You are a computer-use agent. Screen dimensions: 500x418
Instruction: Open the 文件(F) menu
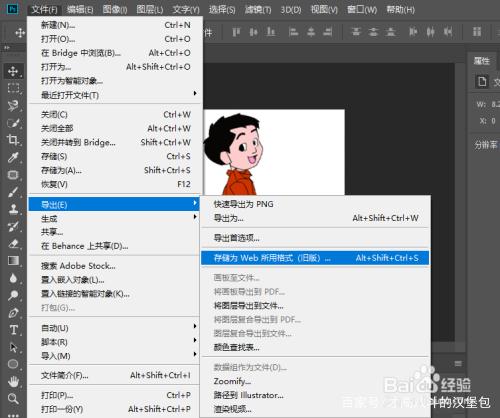44,10
